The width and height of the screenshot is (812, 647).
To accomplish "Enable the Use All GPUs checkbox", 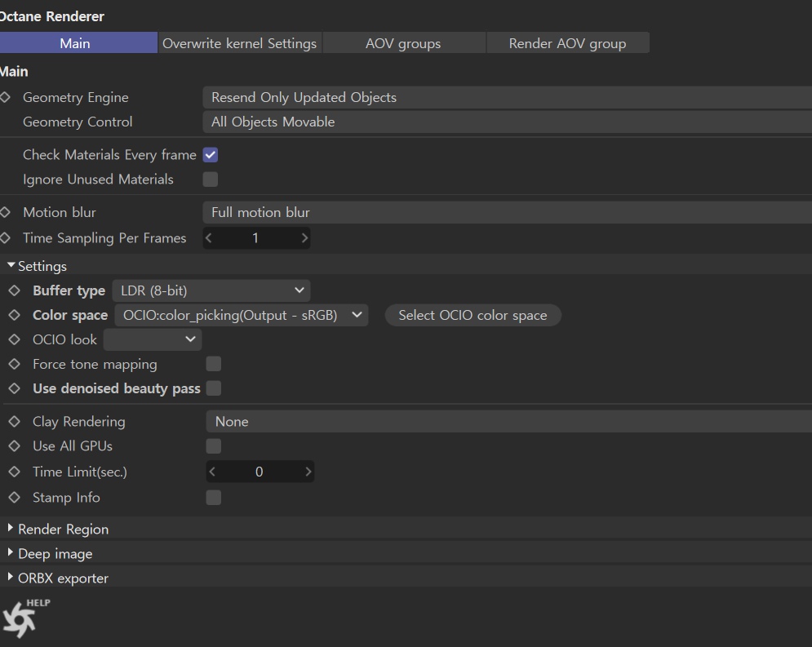I will click(x=213, y=445).
